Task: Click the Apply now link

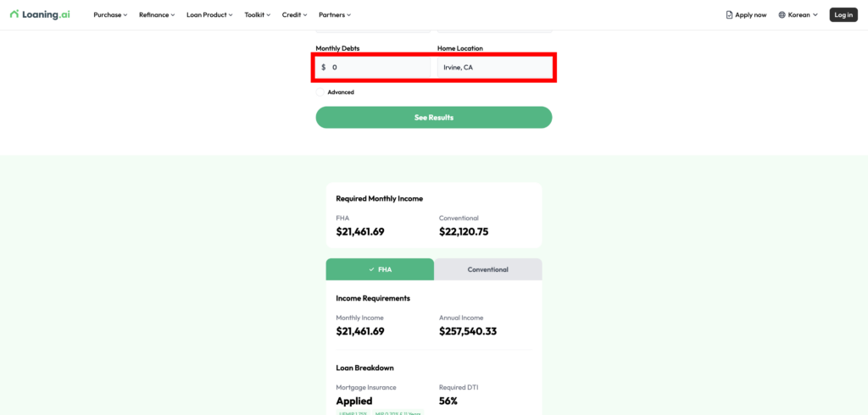Action: 750,15
